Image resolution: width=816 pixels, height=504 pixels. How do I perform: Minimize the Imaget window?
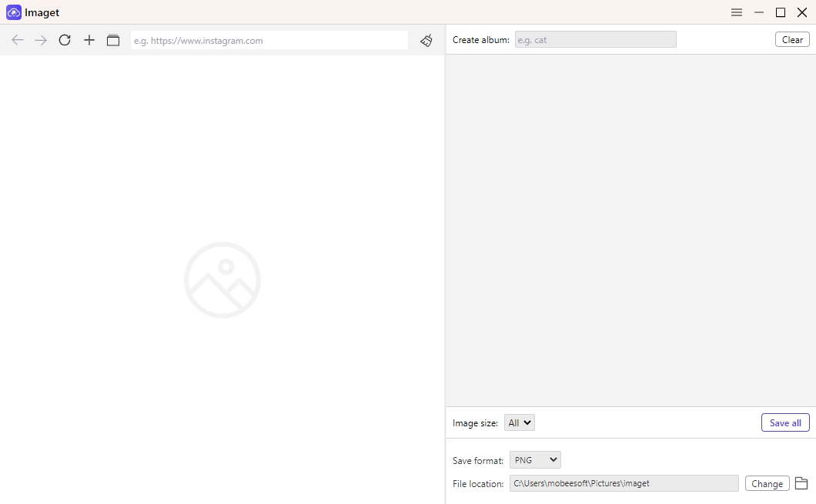(759, 12)
